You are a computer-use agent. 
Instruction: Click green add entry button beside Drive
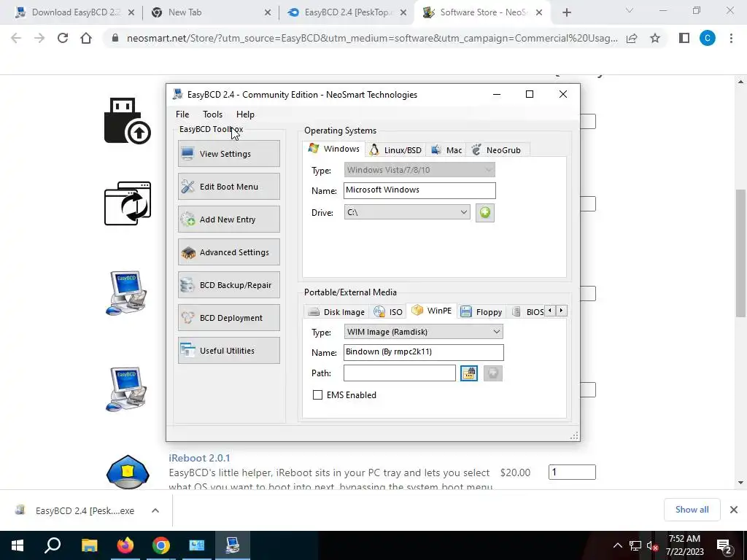click(x=485, y=212)
